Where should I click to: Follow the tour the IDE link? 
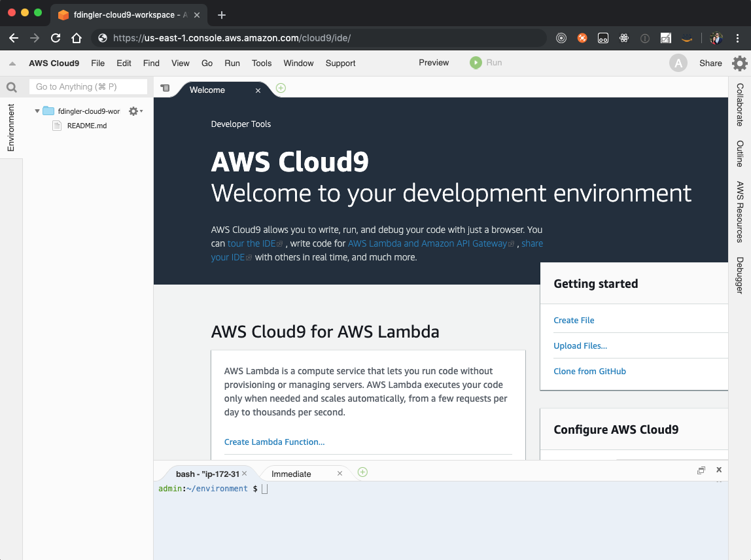[x=251, y=243]
